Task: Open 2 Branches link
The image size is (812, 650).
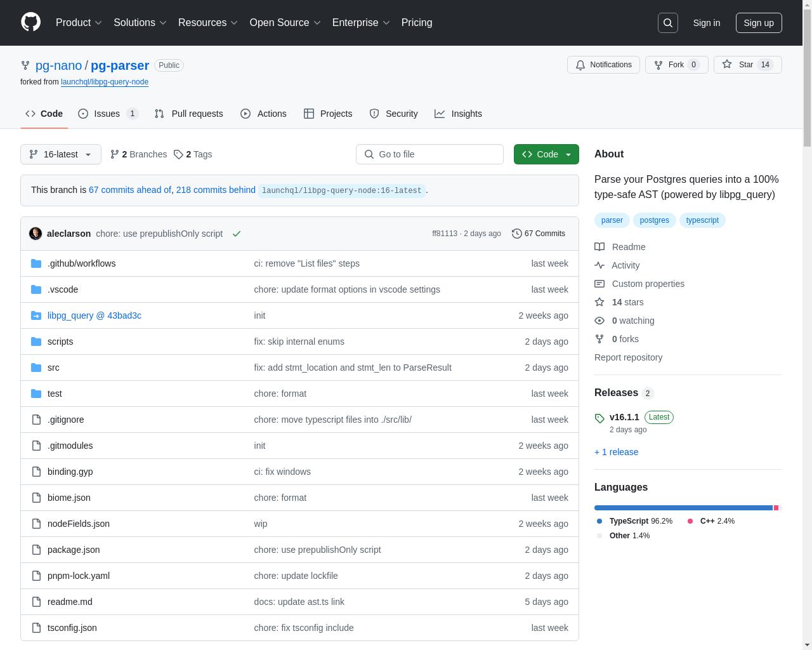Action: click(138, 154)
